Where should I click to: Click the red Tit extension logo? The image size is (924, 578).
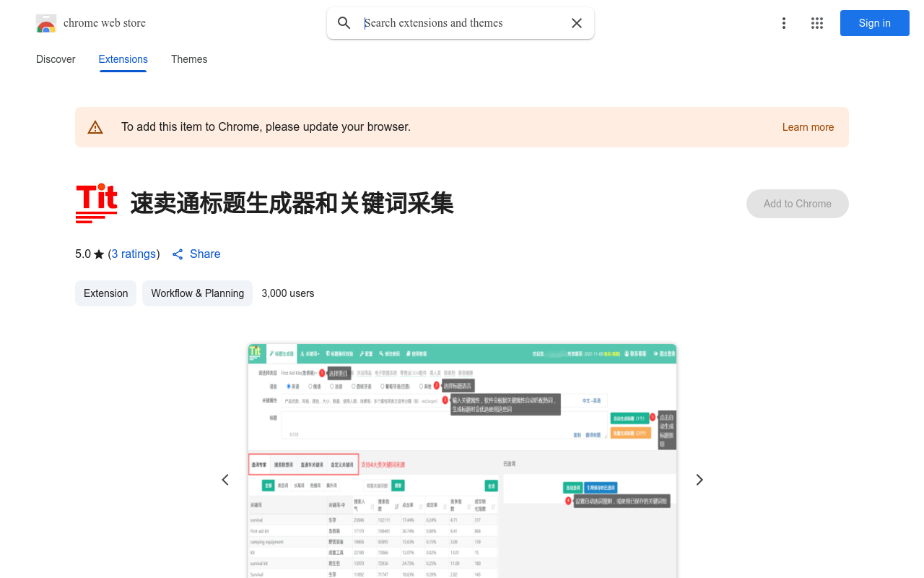(96, 204)
